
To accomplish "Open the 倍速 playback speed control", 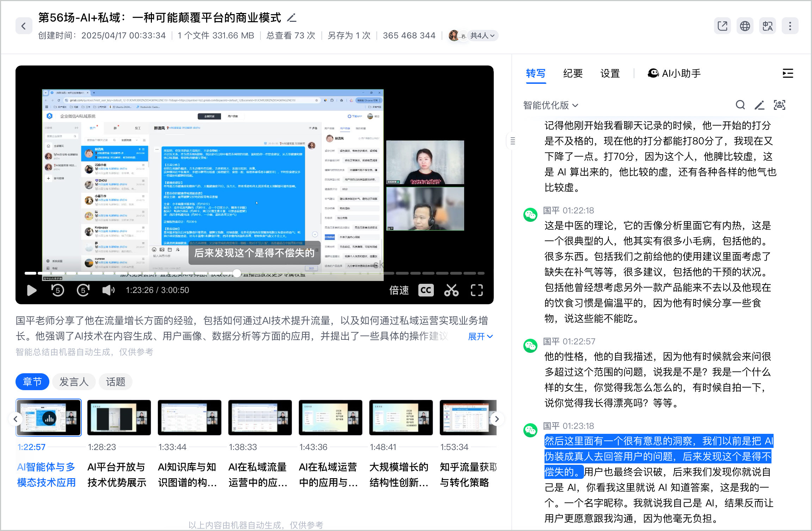I will pyautogui.click(x=399, y=290).
